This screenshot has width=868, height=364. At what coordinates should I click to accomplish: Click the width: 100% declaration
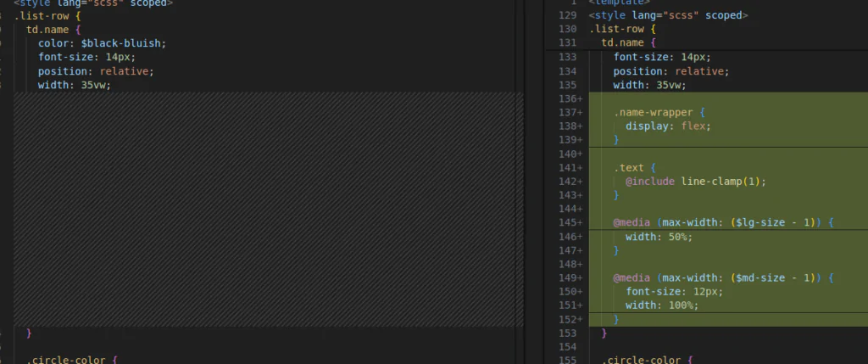click(662, 305)
